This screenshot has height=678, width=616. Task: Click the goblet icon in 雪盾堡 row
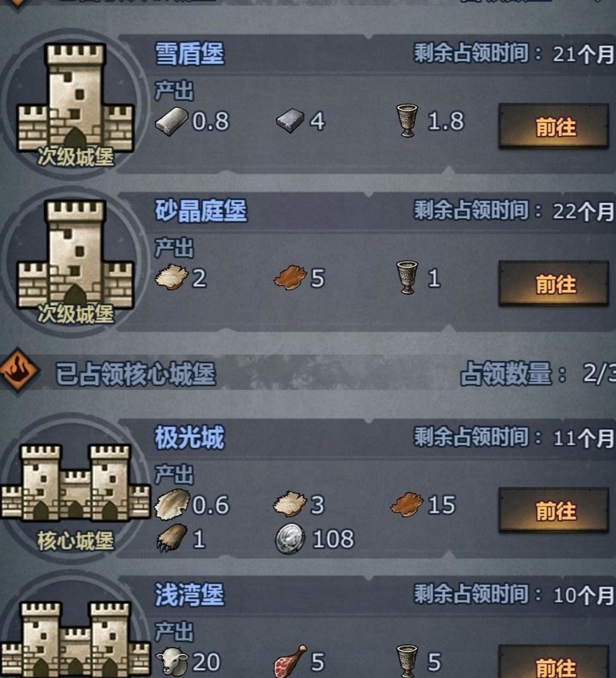click(x=407, y=121)
